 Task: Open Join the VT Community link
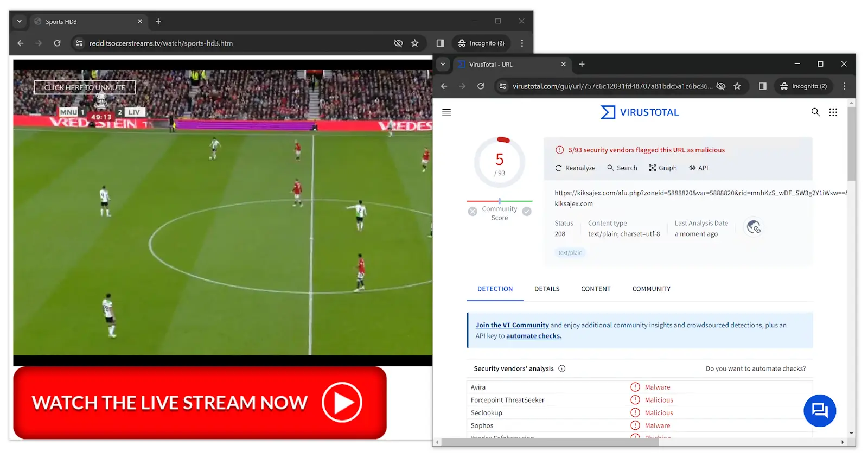click(512, 326)
